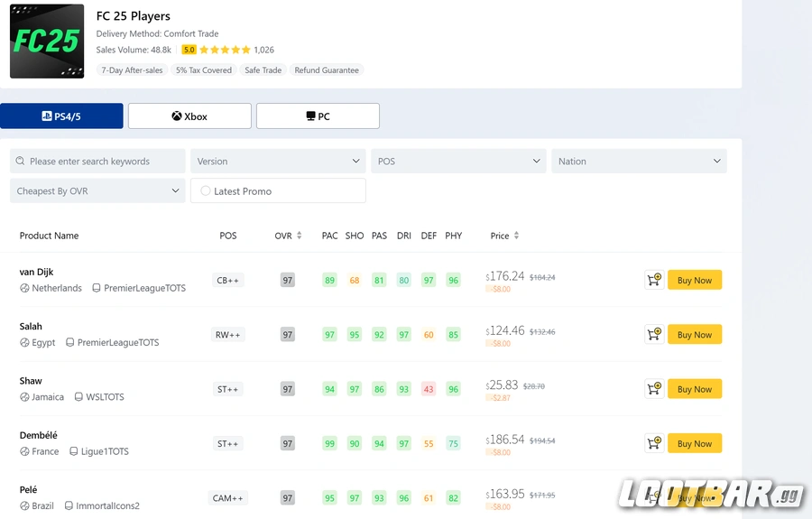Image resolution: width=812 pixels, height=519 pixels.
Task: Switch to the Xbox platform tab
Action: coord(189,116)
